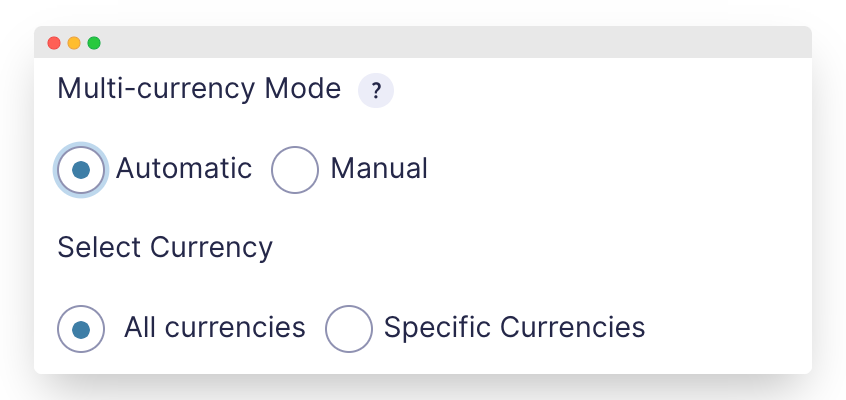Click the Manual label text
Viewport: 846px width, 400px height.
point(379,169)
